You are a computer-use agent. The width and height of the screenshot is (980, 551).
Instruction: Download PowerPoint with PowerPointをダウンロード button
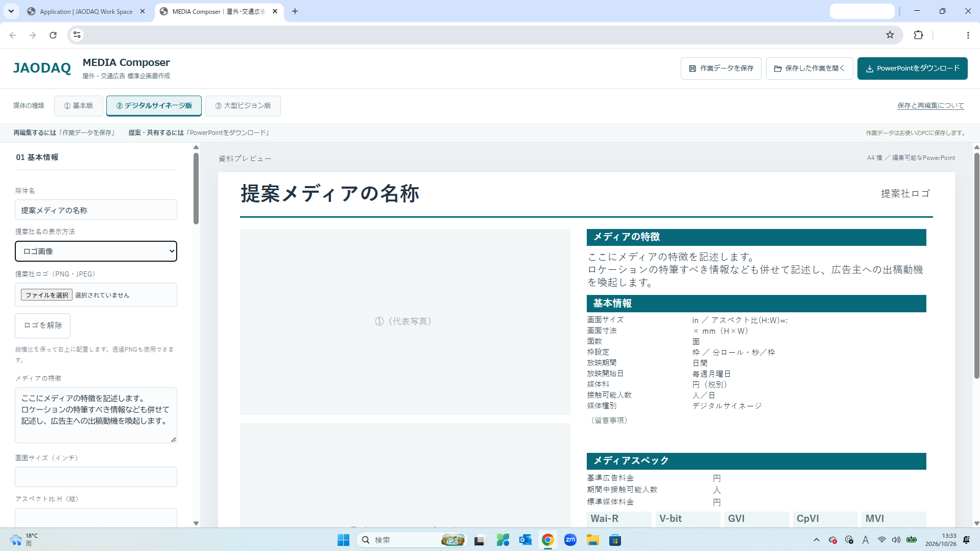[x=912, y=68]
